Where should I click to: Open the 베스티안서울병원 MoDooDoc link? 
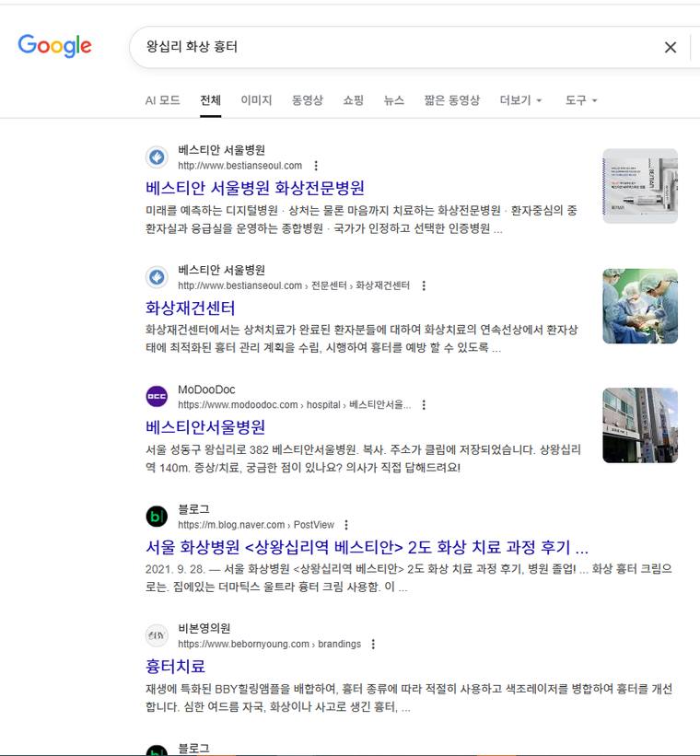(x=205, y=426)
